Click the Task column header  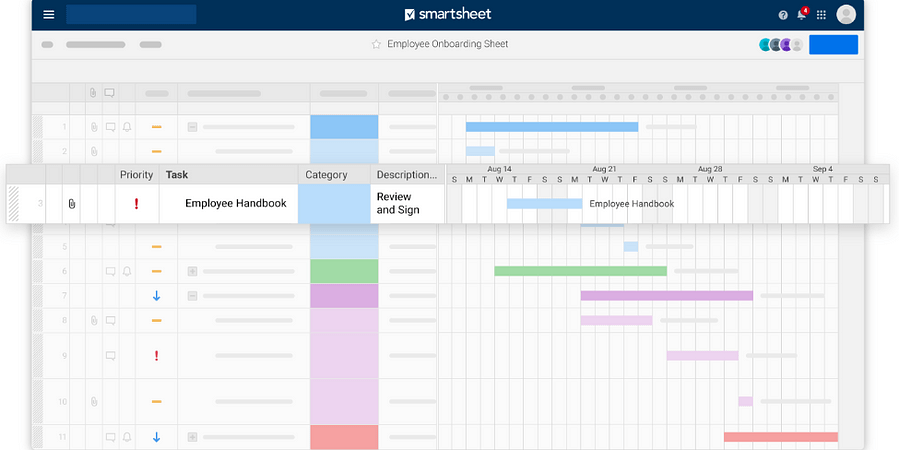(x=229, y=175)
